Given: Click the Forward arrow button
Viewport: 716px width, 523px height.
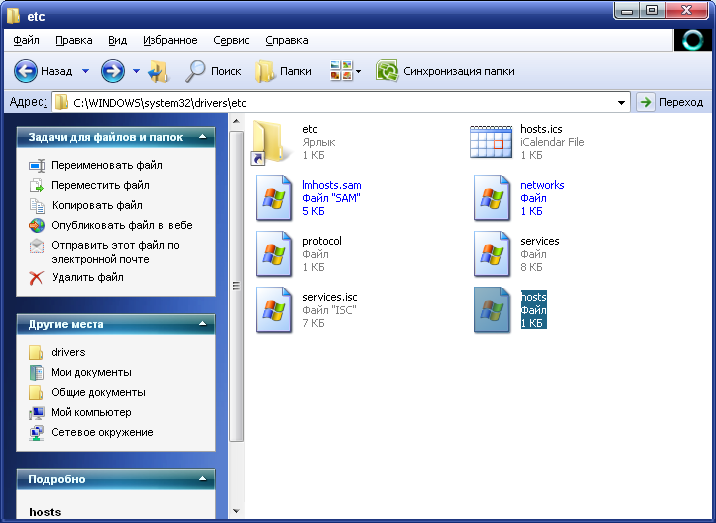Looking at the screenshot, I should [113, 71].
